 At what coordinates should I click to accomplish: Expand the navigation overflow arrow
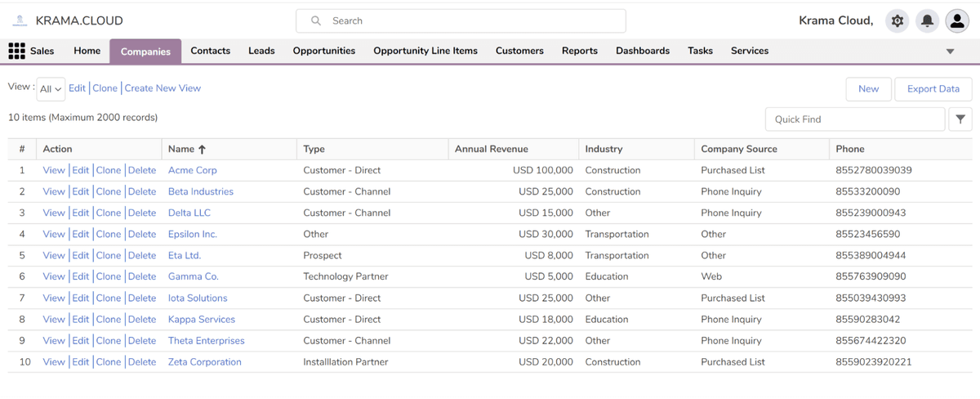coord(950,52)
